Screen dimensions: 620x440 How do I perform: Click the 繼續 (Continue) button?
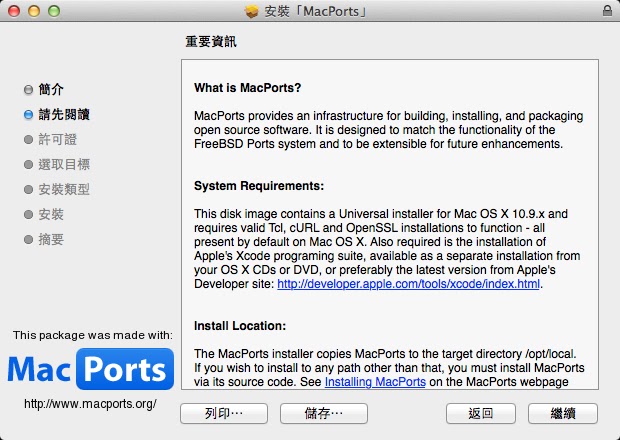[562, 414]
